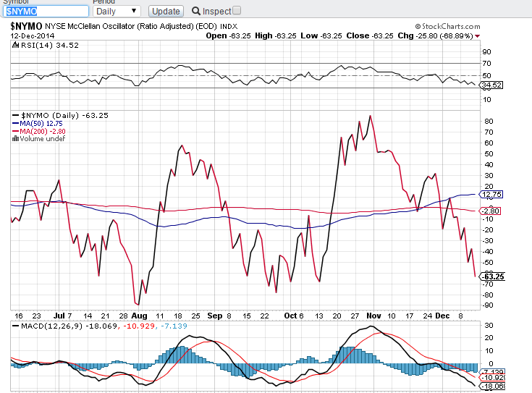Image resolution: width=532 pixels, height=393 pixels.
Task: Click the Inspect magnifier icon
Action: (195, 11)
